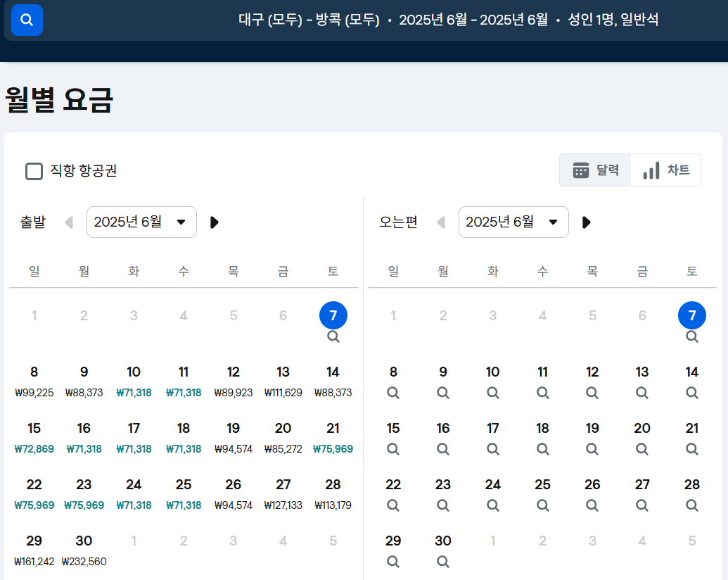
Task: Open search for return date June 8
Action: click(x=393, y=393)
